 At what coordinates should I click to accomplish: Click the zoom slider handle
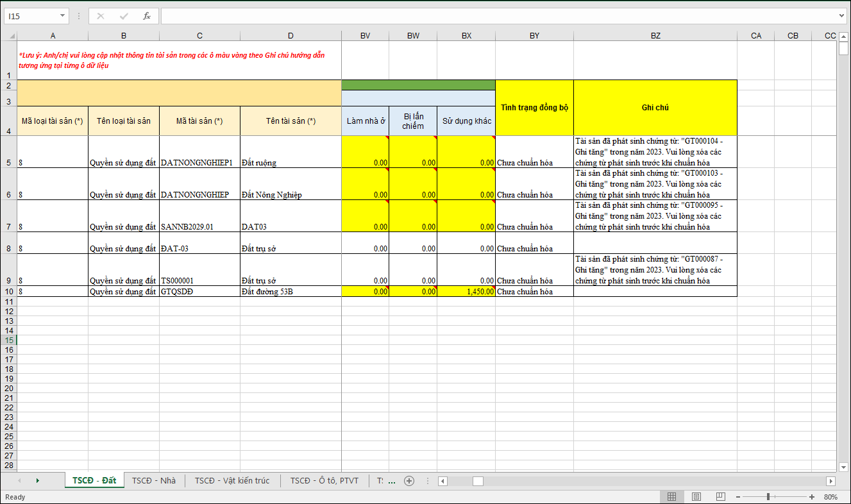click(768, 497)
